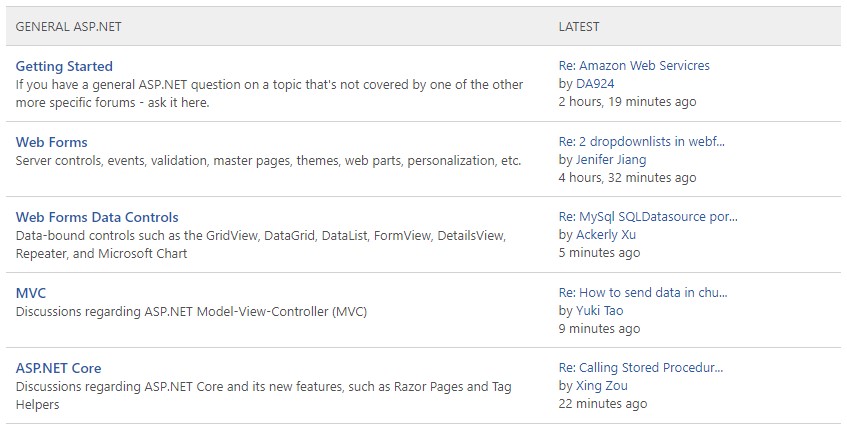Click the GENERAL ASP.NET column header

pyautogui.click(x=69, y=26)
